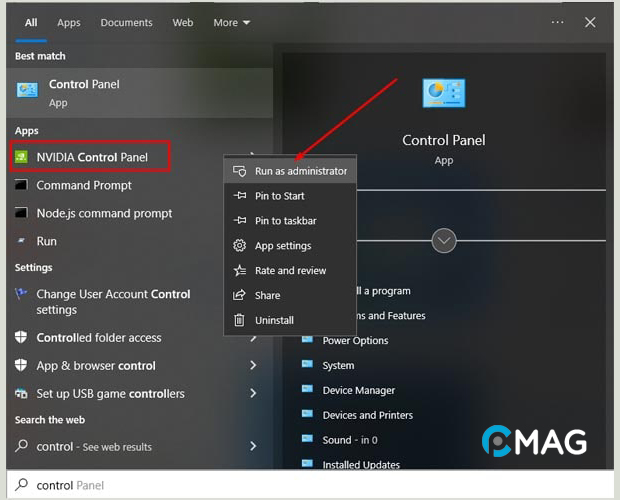Click the Control Panel best match icon

[x=27, y=90]
